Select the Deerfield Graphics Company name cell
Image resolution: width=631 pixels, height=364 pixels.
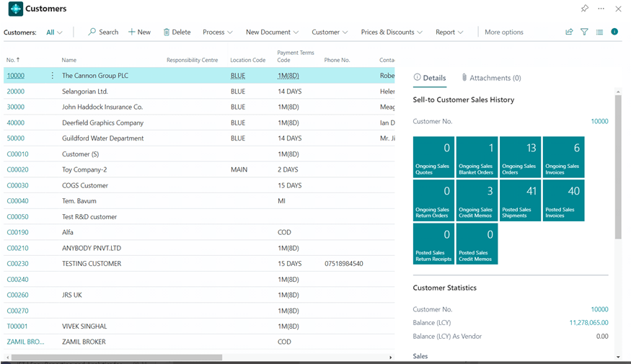tap(102, 123)
